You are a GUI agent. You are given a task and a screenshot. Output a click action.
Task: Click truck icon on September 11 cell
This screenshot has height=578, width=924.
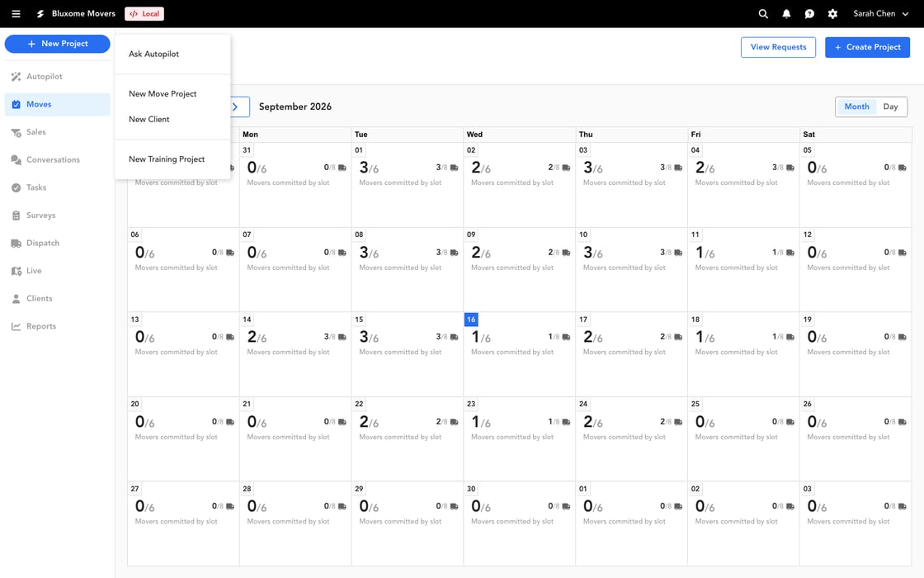pos(790,253)
